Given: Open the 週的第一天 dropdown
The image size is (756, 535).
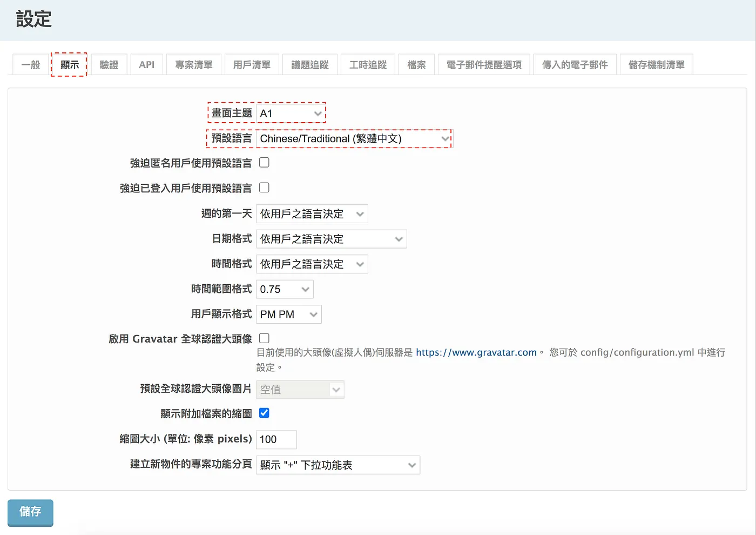Looking at the screenshot, I should [312, 214].
